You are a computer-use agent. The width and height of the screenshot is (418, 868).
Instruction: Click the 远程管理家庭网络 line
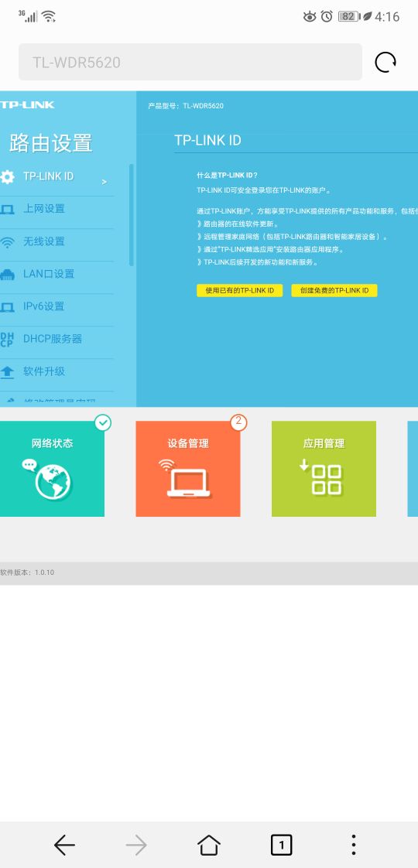(x=293, y=237)
